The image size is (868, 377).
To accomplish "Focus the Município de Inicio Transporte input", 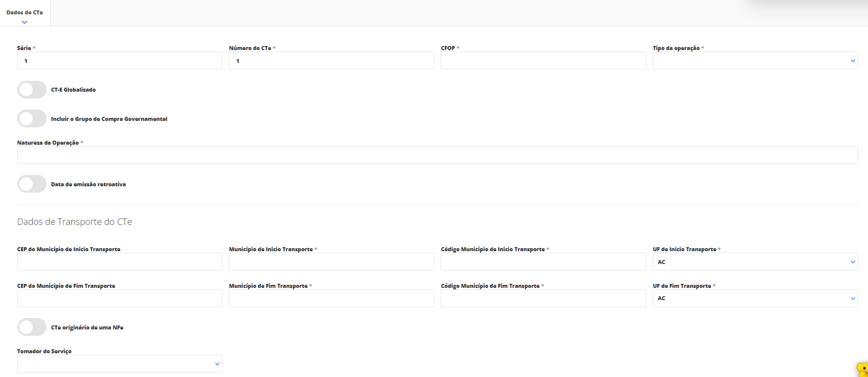I will click(331, 262).
